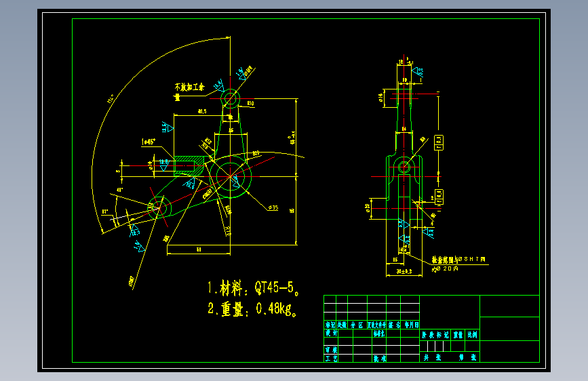Click the "更改文件号" title block cell
The width and height of the screenshot is (588, 381).
[x=376, y=325]
